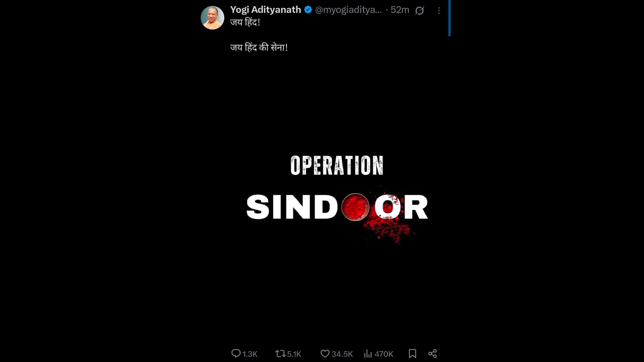Open Yogi Adityanath's profile picture
Screen dimensions: 644x362
(212, 18)
